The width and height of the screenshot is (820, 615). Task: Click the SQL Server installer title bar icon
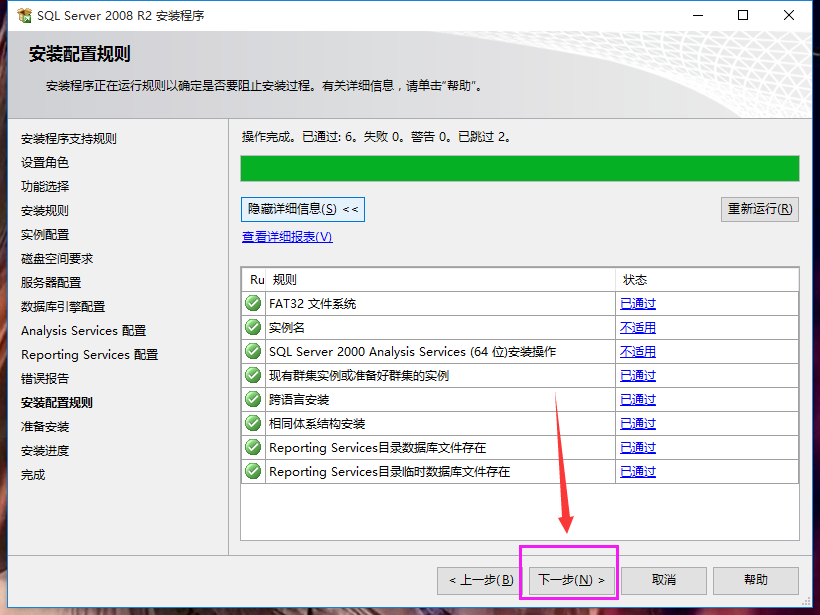click(24, 15)
